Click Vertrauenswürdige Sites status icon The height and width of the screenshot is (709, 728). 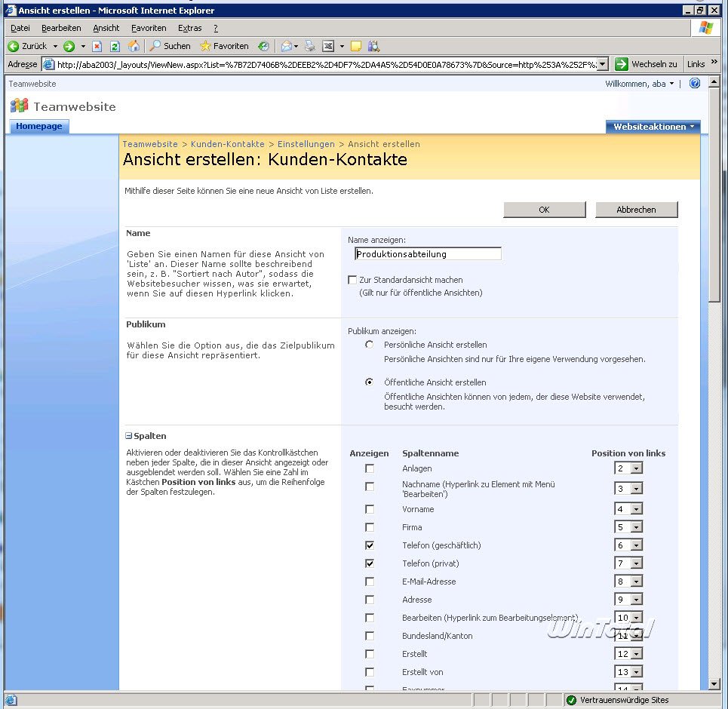pos(572,700)
